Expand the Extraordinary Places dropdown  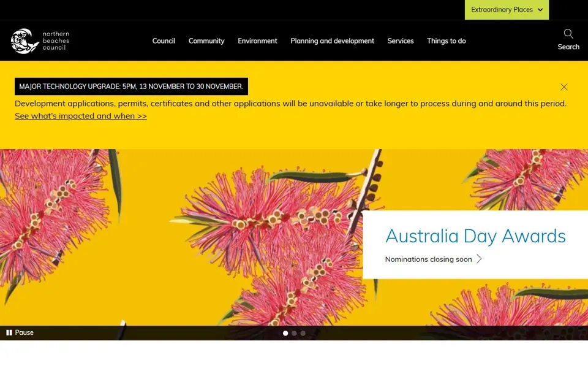[x=507, y=10]
